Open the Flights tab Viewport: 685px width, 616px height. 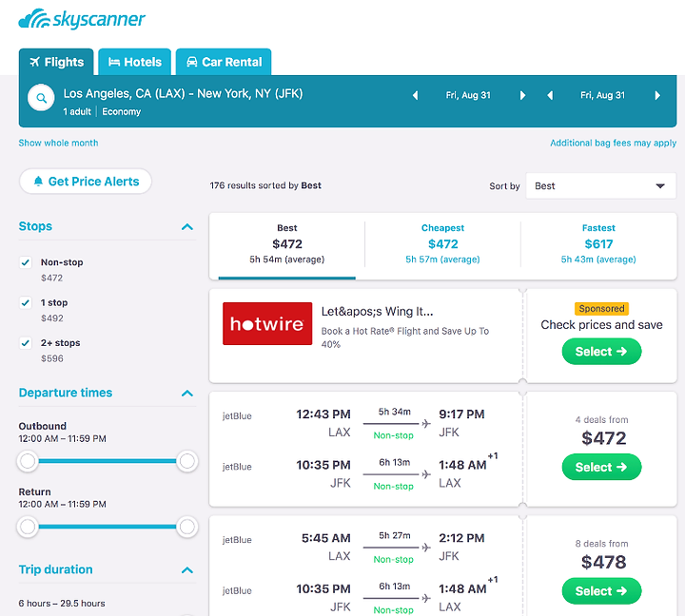pos(56,62)
